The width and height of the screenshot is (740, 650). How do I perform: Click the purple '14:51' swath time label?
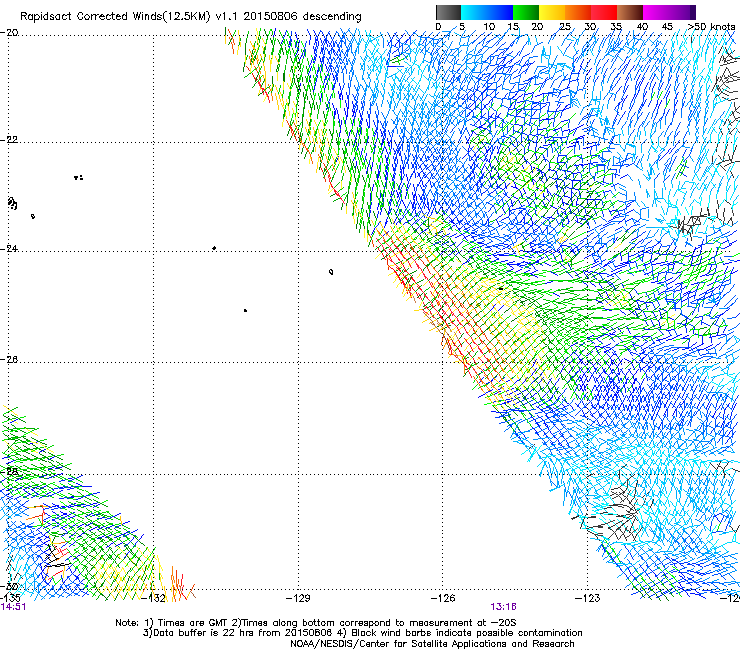13,607
